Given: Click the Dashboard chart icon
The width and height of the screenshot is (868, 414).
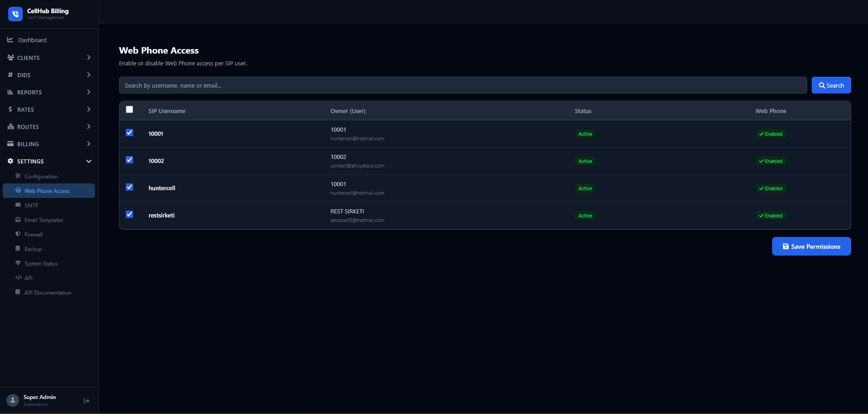Looking at the screenshot, I should pos(10,40).
